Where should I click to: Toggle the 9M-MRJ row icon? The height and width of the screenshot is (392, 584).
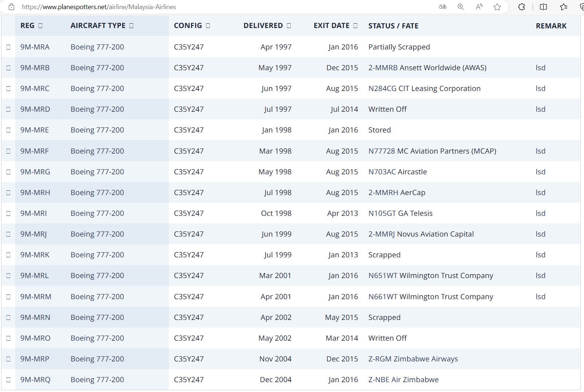(x=8, y=234)
